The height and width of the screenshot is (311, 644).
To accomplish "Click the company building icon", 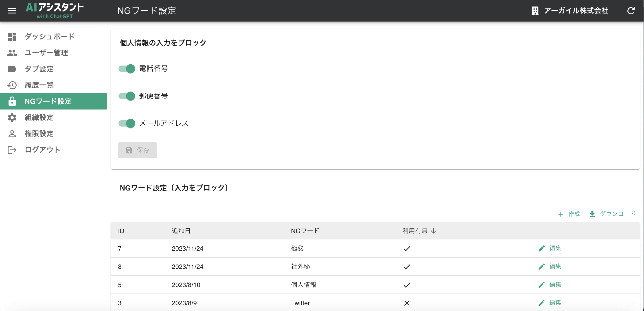I will [535, 11].
